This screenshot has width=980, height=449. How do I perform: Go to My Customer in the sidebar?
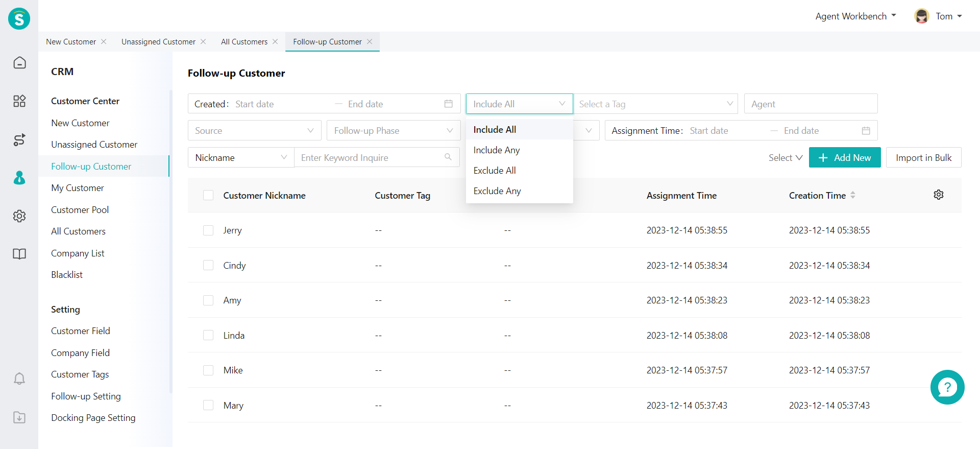click(x=78, y=188)
